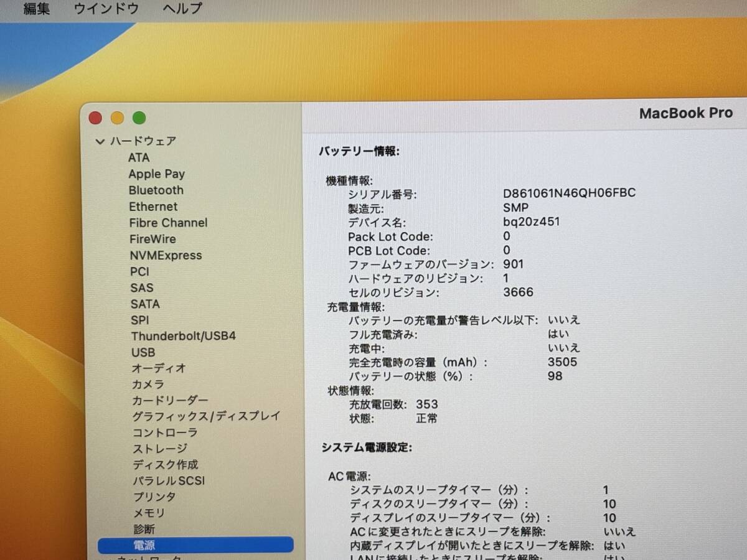Click the 充電量情報 subheading
The height and width of the screenshot is (560, 747).
click(356, 307)
